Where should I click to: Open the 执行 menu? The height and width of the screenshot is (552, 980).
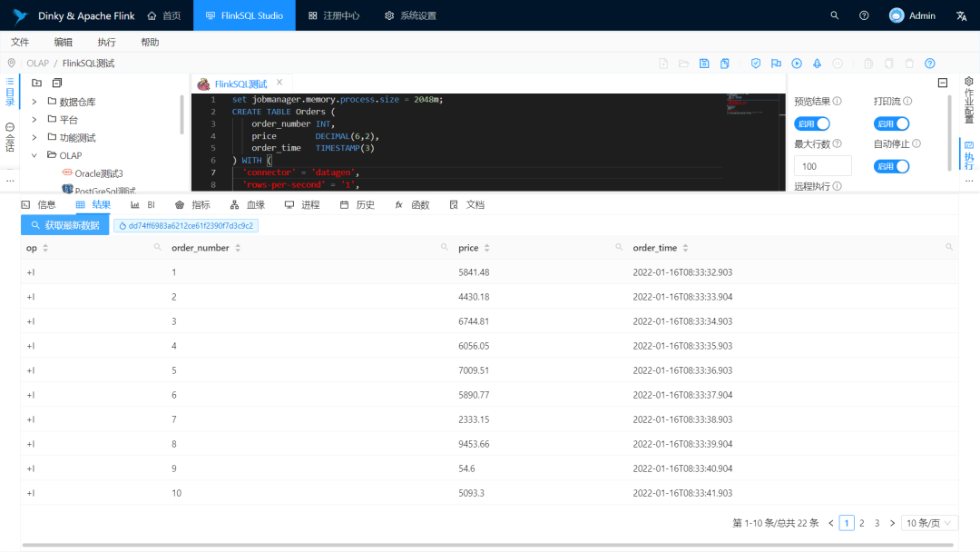tap(106, 42)
